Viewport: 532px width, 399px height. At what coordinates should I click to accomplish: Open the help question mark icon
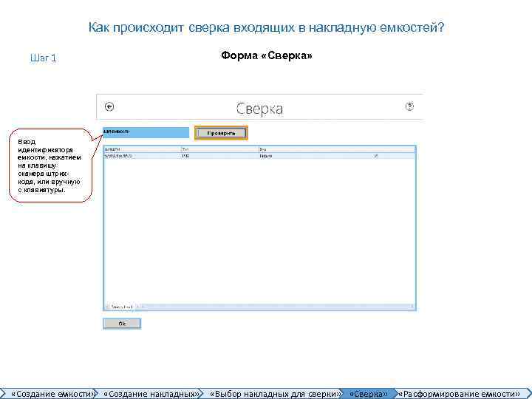tap(409, 106)
